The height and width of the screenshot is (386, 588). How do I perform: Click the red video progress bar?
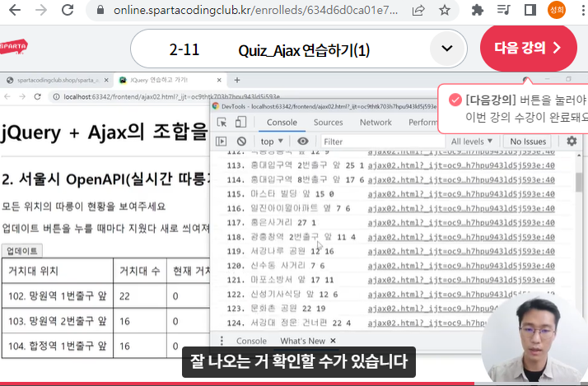click(237, 384)
